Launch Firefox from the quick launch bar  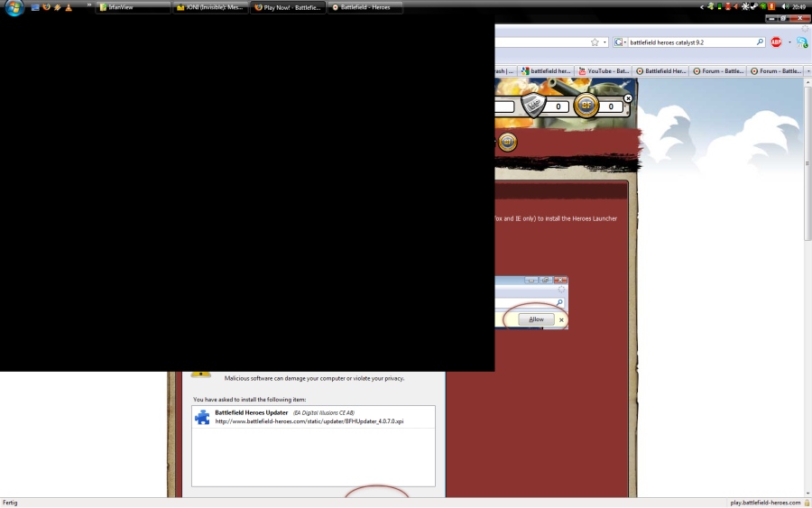coord(47,7)
